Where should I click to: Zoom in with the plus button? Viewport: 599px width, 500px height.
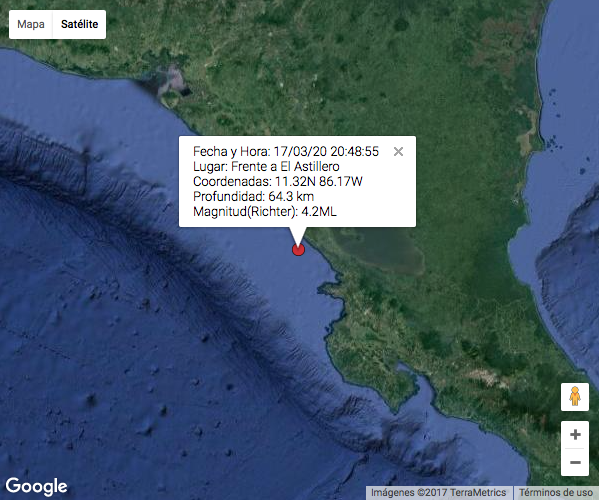(x=575, y=435)
